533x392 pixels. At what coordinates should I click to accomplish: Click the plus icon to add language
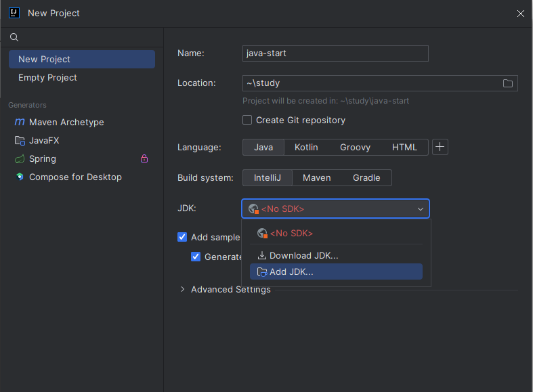point(440,147)
